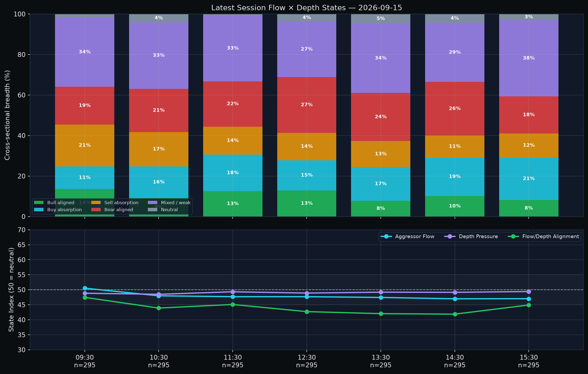Click the 29% Mixed/weak segment in the 14:30 bar
The height and width of the screenshot is (374, 588).
coord(455,52)
